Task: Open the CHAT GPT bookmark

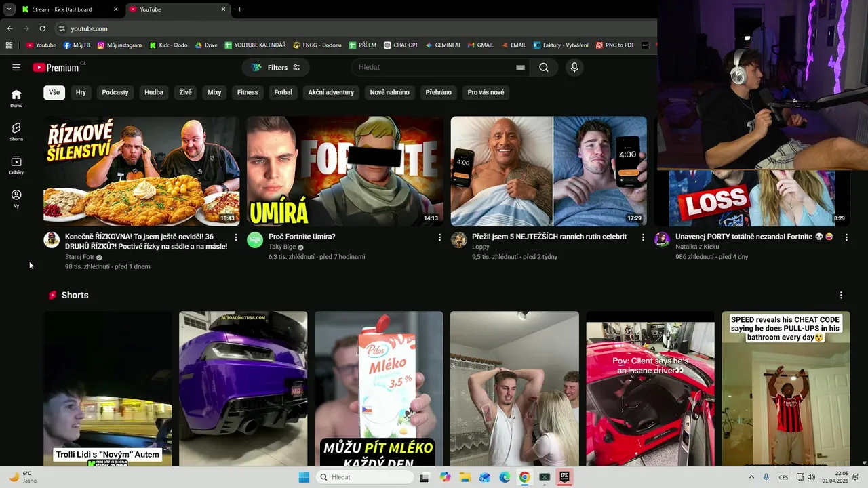Action: [x=401, y=45]
